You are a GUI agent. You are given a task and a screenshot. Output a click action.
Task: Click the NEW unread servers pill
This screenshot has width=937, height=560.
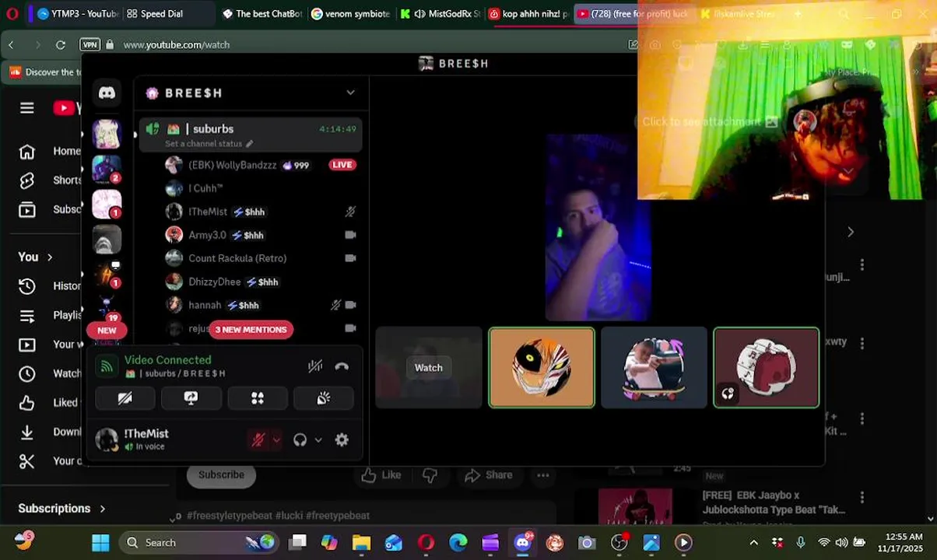tap(107, 330)
